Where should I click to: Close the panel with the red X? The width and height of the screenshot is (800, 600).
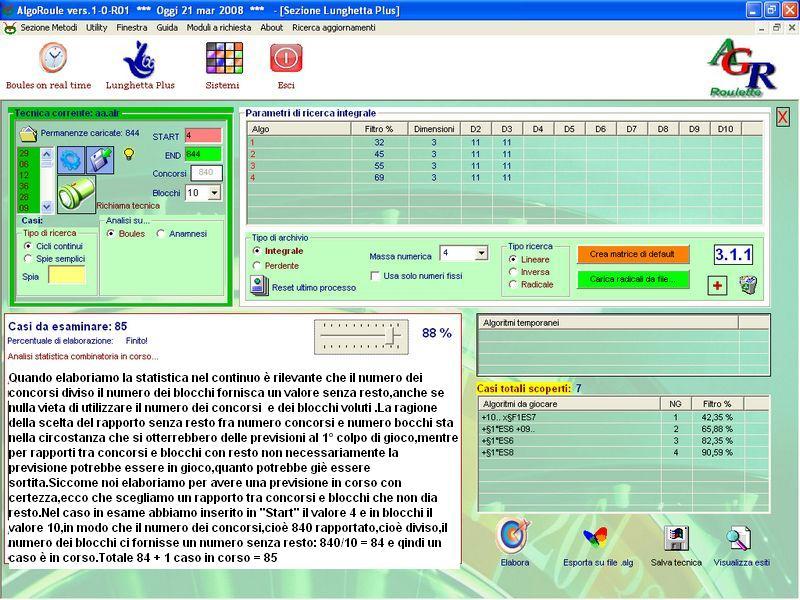pyautogui.click(x=782, y=117)
